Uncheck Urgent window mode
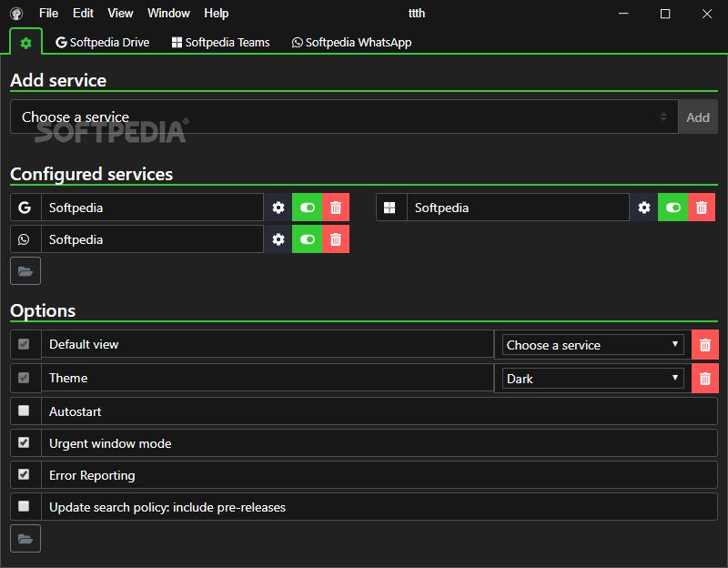Image resolution: width=728 pixels, height=568 pixels. coord(24,442)
